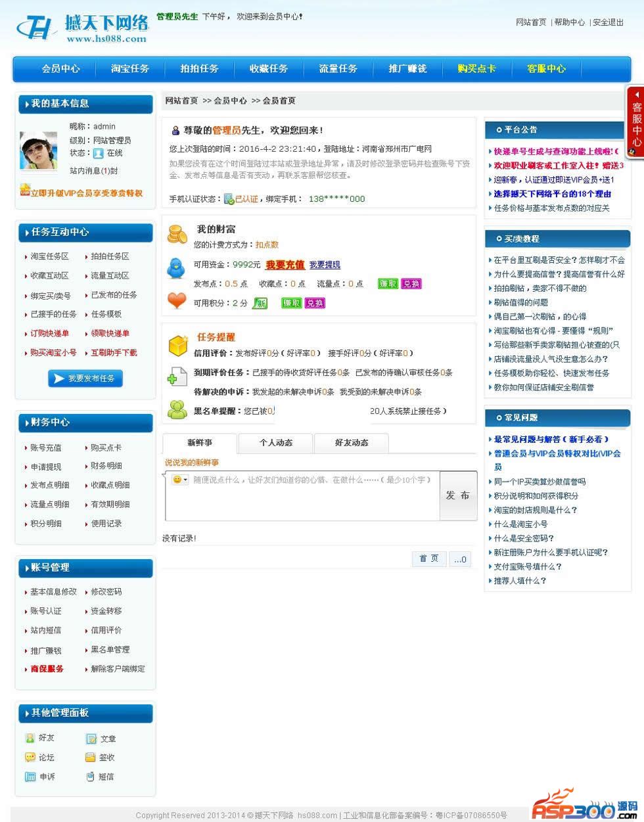Click the document plus icon
This screenshot has height=822, width=644.
pyautogui.click(x=177, y=376)
